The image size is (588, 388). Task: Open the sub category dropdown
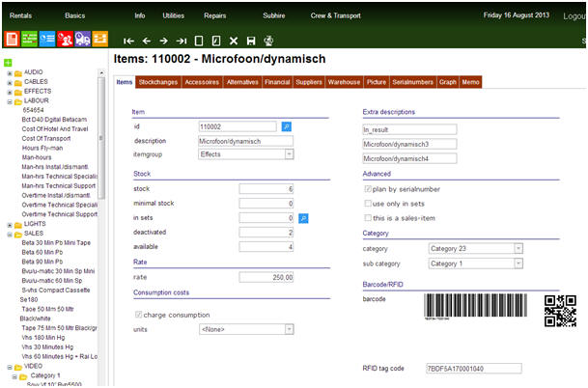pos(475,263)
